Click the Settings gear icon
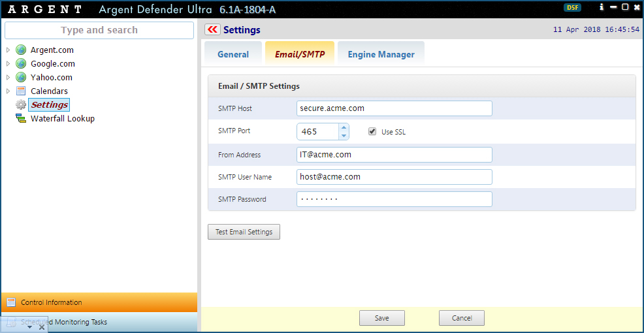 pos(21,105)
